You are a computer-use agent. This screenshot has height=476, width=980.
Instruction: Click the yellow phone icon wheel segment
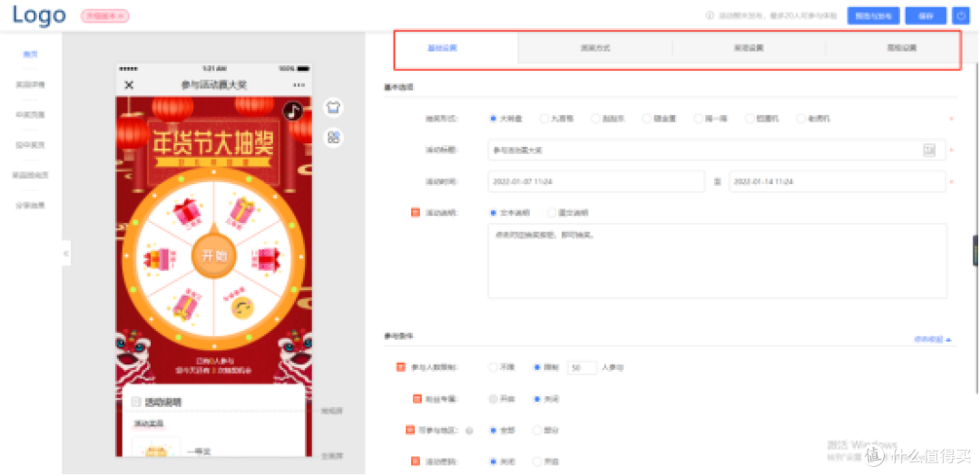[242, 306]
